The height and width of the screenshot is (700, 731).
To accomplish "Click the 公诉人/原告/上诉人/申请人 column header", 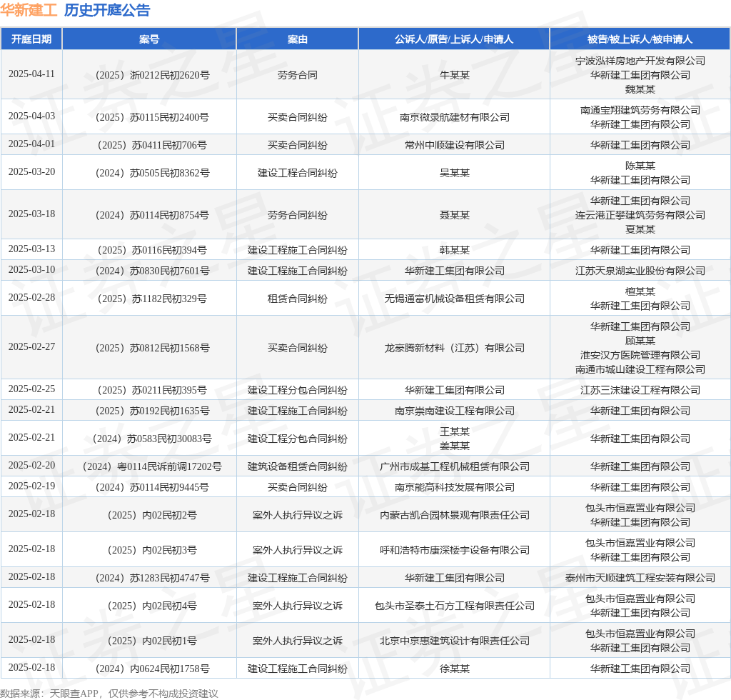I will 454,39.
